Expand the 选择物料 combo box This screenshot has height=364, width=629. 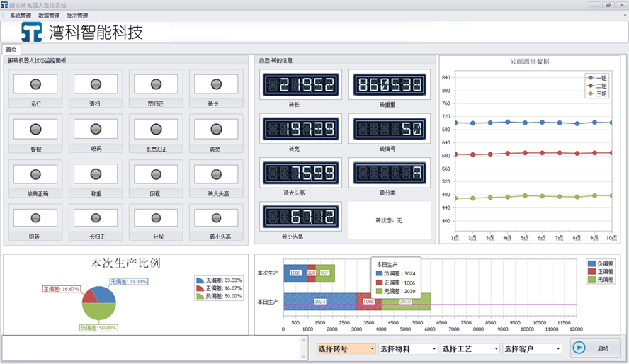tap(409, 348)
